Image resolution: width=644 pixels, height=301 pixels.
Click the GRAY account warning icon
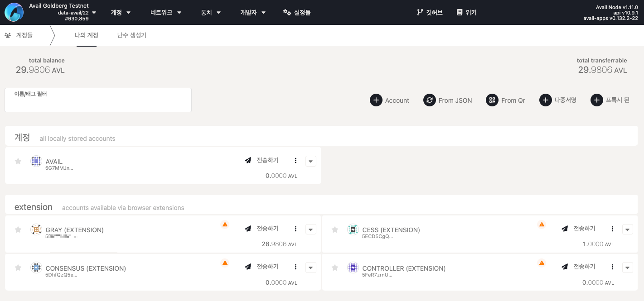click(225, 224)
